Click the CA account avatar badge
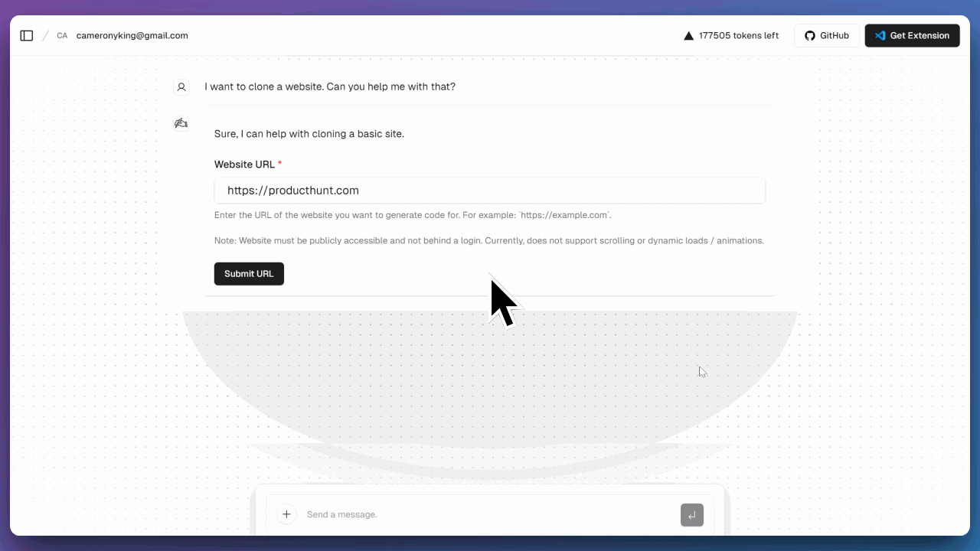This screenshot has width=980, height=551. click(x=62, y=36)
